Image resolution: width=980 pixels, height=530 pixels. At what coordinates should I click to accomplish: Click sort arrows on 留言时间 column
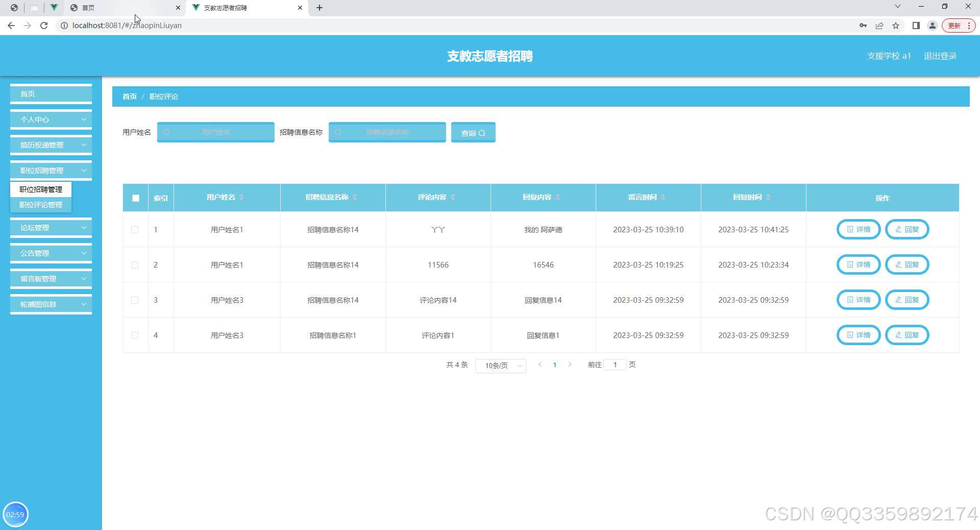coord(663,197)
